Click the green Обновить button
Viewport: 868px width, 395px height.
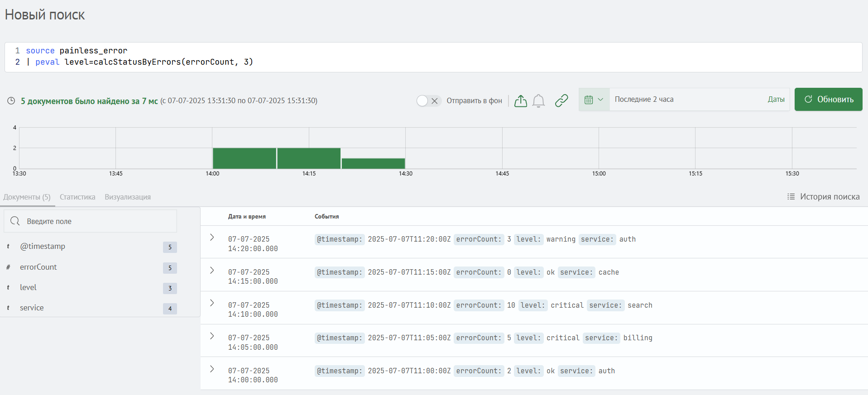coord(828,100)
